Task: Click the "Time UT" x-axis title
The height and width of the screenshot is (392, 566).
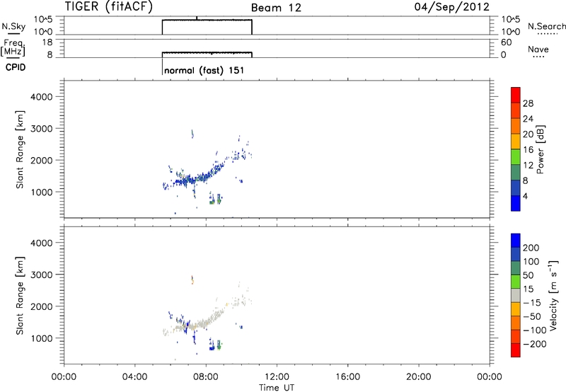Action: point(277,387)
